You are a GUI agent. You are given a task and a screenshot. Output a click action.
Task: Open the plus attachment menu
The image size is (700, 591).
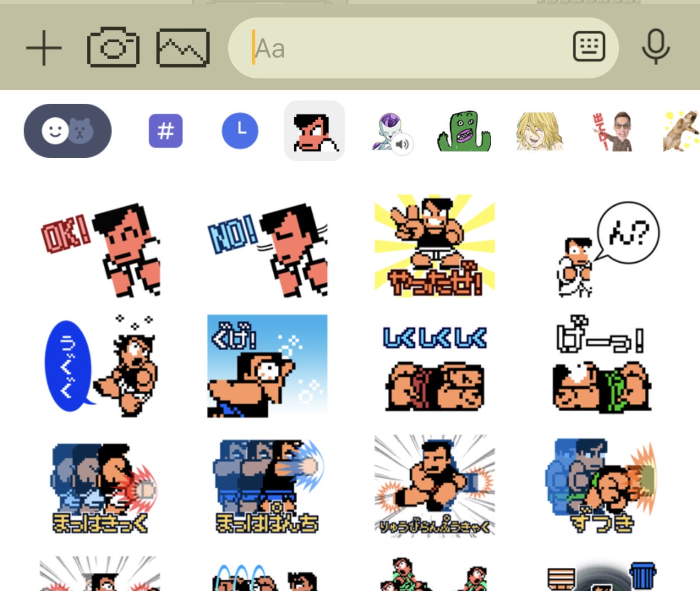pos(44,48)
